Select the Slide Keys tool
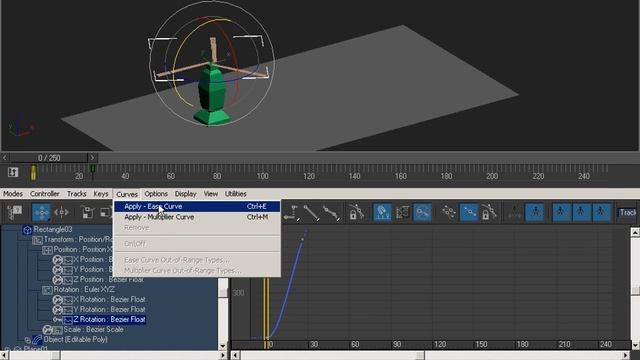Image resolution: width=640 pixels, height=360 pixels. point(62,212)
